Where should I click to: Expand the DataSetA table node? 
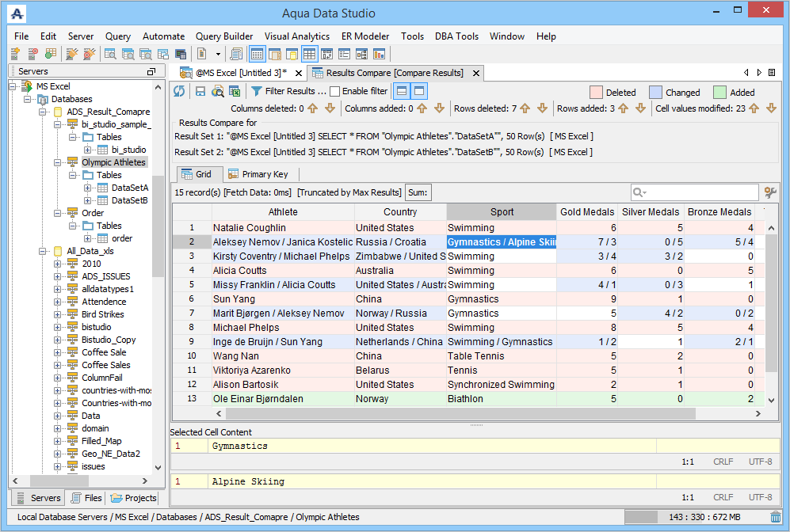coord(87,188)
